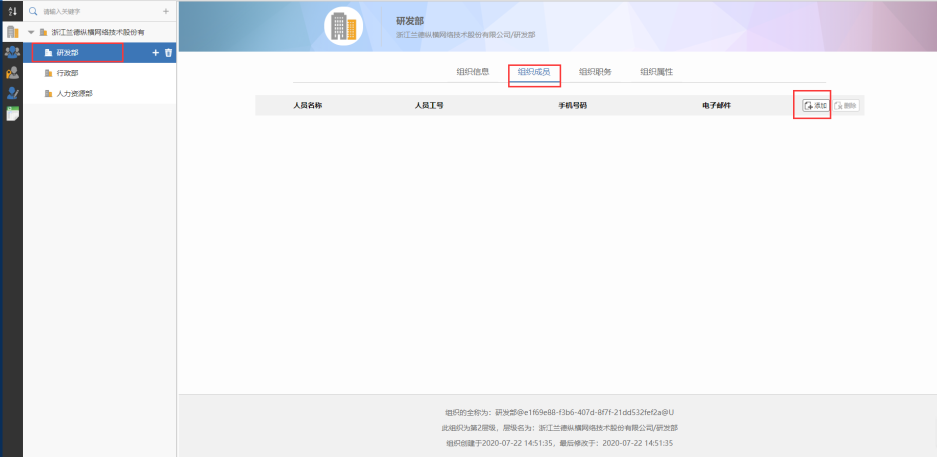Open the 组织职务 tab

click(x=595, y=72)
